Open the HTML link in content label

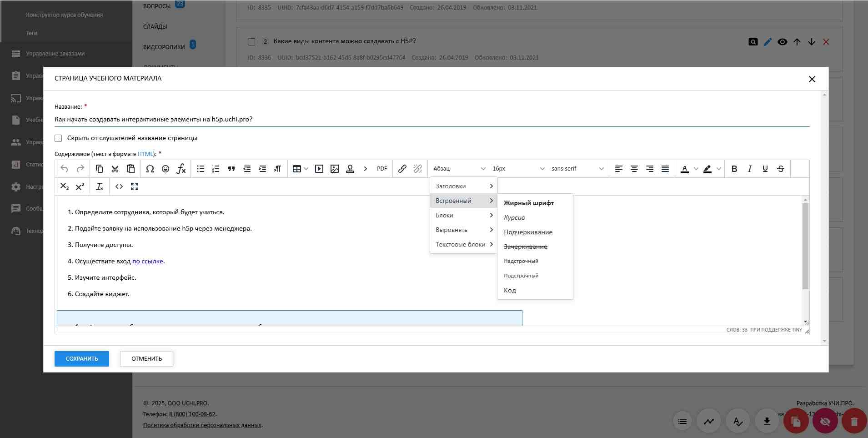pyautogui.click(x=146, y=154)
